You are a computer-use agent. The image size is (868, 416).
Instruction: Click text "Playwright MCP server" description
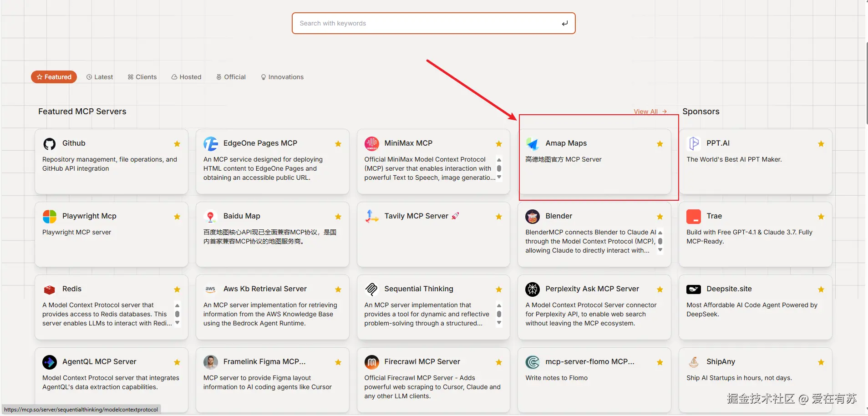(76, 232)
